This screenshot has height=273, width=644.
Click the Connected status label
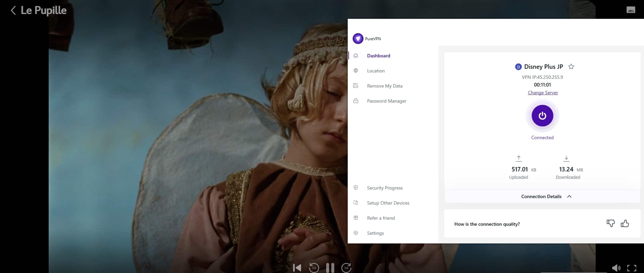point(542,138)
